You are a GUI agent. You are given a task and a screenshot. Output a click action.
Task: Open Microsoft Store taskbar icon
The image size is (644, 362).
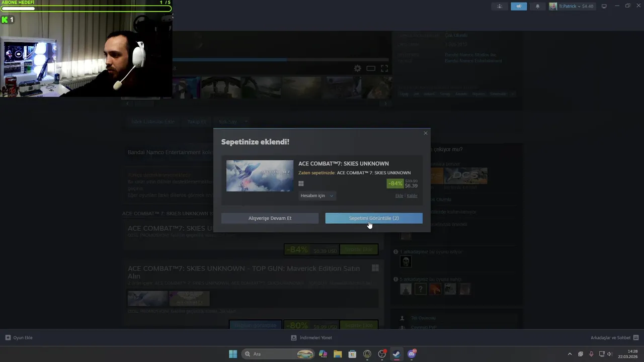[x=352, y=354]
